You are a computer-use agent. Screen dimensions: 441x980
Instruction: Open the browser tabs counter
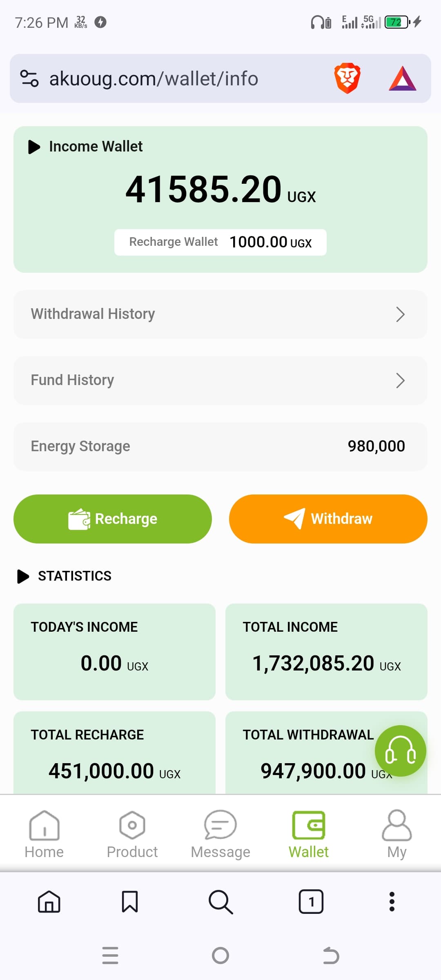pos(311,901)
